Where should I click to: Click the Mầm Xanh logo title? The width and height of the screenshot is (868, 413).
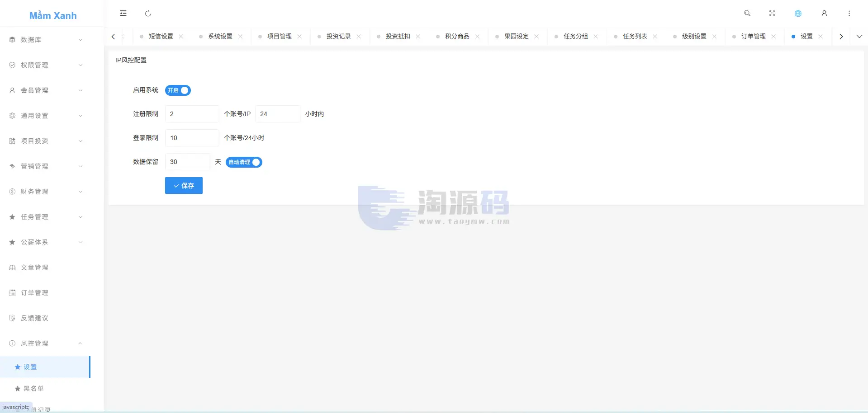tap(53, 16)
